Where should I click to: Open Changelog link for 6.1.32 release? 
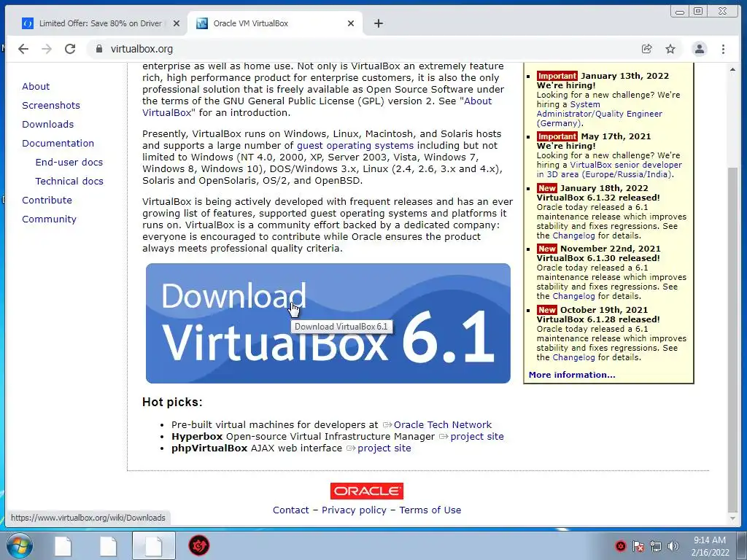click(573, 236)
